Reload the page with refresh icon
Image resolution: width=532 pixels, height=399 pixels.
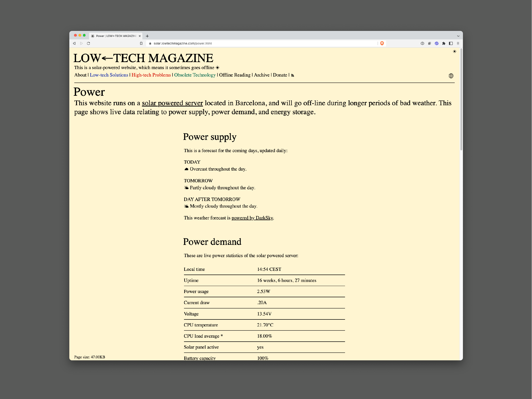click(89, 43)
